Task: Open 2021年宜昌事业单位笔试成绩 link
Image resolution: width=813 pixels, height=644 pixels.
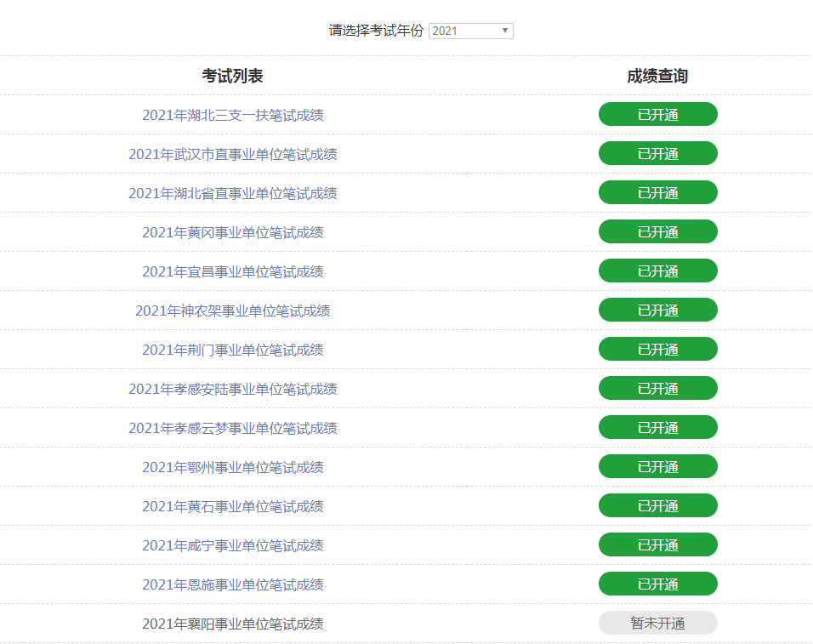Action: [232, 271]
